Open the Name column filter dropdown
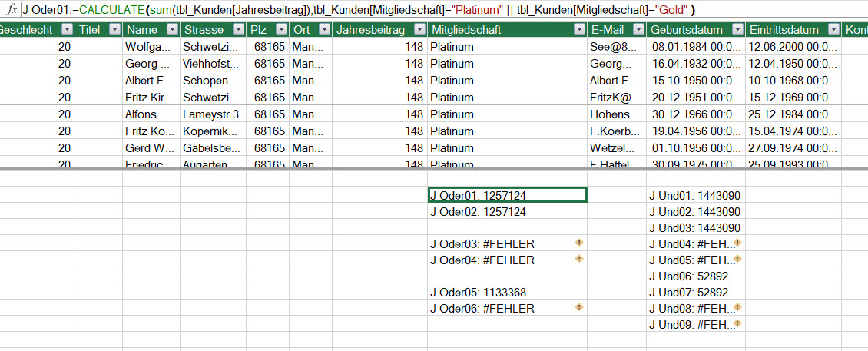Screen dimensions: 868x351 coord(172,30)
